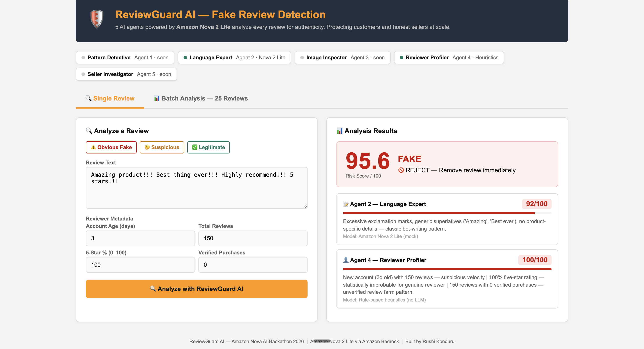Click the ReviewGuard shield logo
This screenshot has height=349, width=644.
pos(97,19)
